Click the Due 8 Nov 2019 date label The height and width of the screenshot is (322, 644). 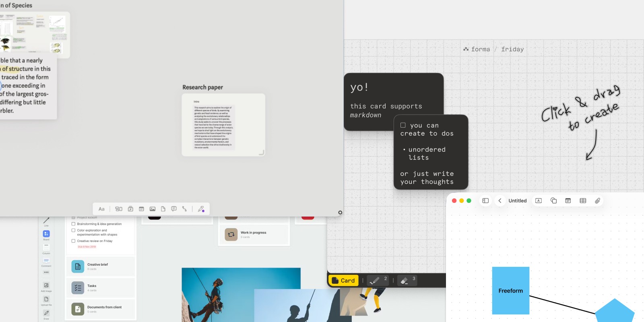coord(87,247)
